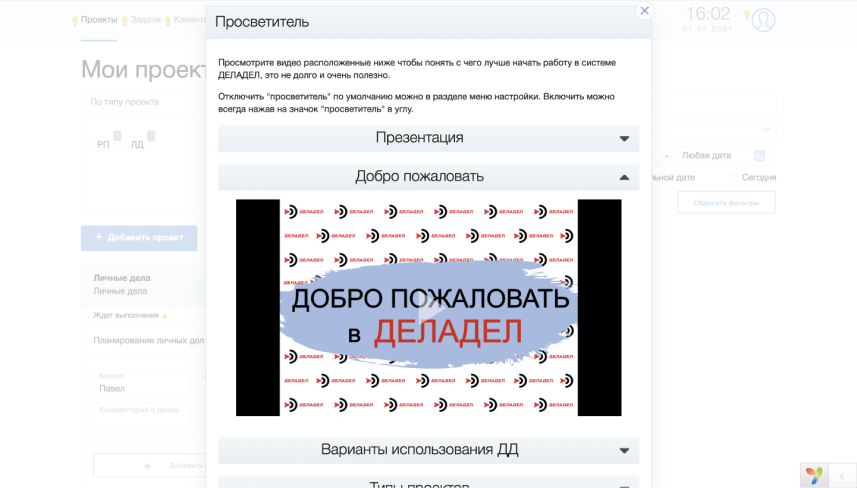Click the lightbulb near the profile avatar
Image resolution: width=857 pixels, height=488 pixels.
tap(747, 15)
